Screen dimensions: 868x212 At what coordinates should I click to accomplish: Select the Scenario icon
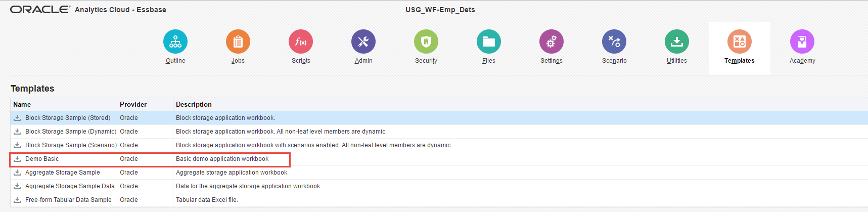click(x=614, y=41)
